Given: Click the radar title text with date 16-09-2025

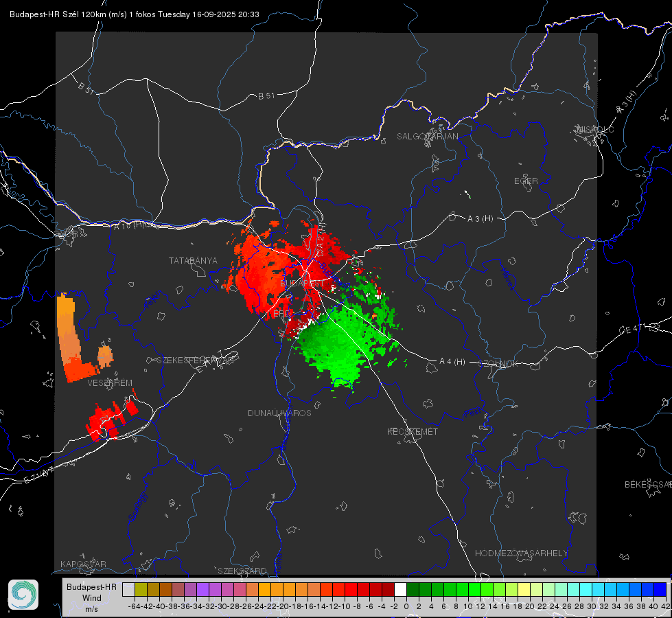Looking at the screenshot, I should [x=134, y=14].
